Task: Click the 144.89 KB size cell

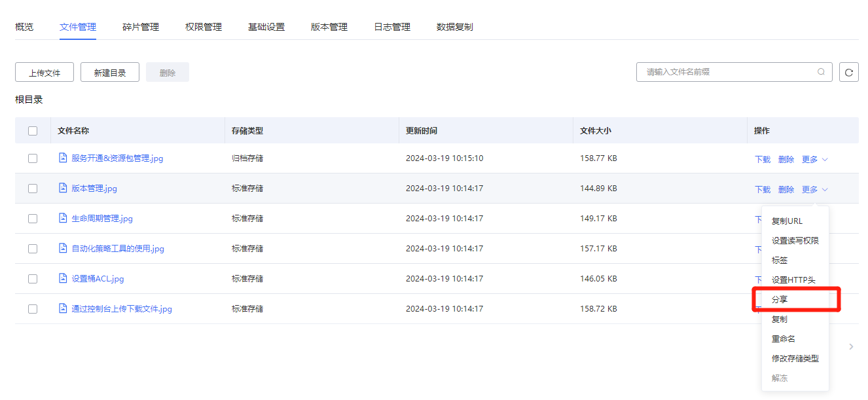Action: click(x=598, y=189)
